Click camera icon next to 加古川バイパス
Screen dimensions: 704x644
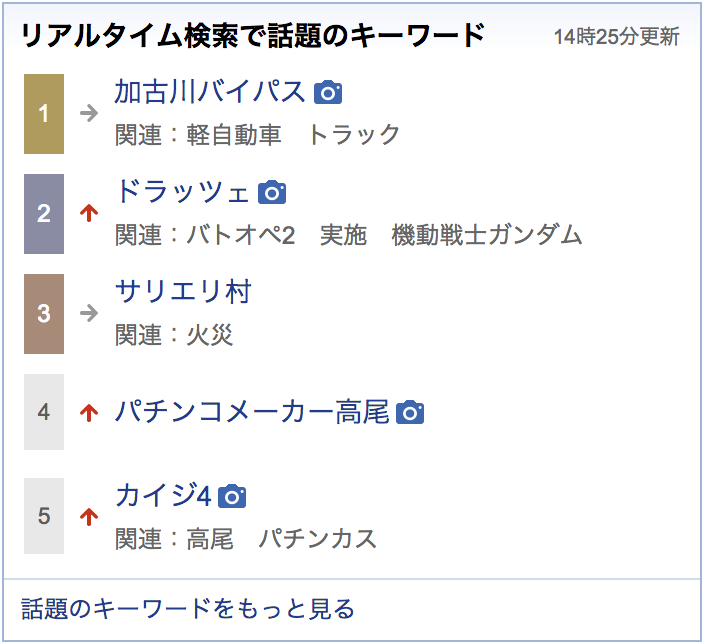(328, 93)
